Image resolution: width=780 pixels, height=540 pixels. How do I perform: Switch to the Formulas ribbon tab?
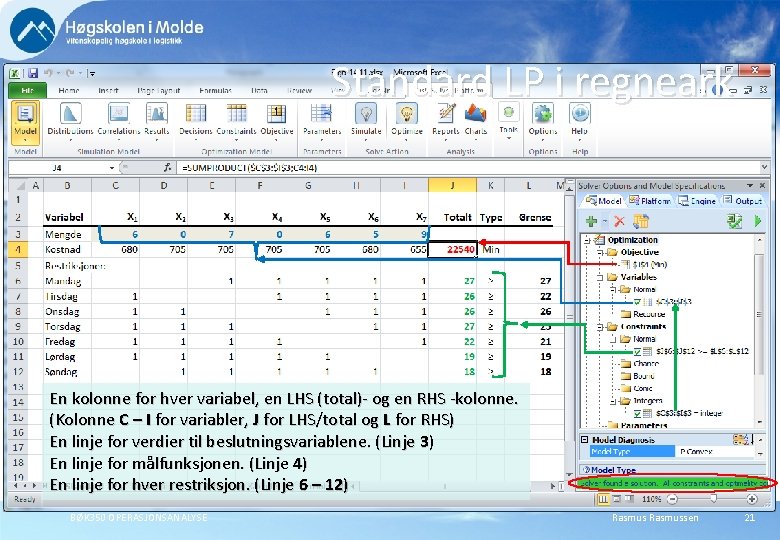pos(215,90)
